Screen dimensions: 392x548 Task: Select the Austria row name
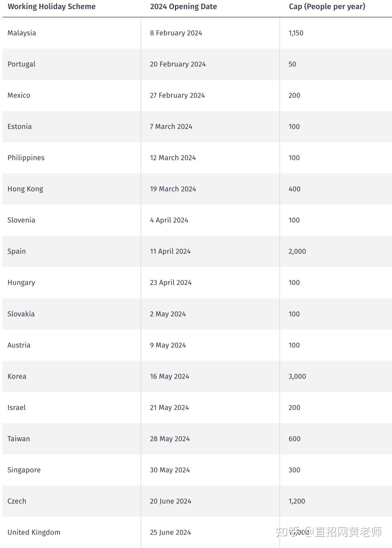pos(19,345)
